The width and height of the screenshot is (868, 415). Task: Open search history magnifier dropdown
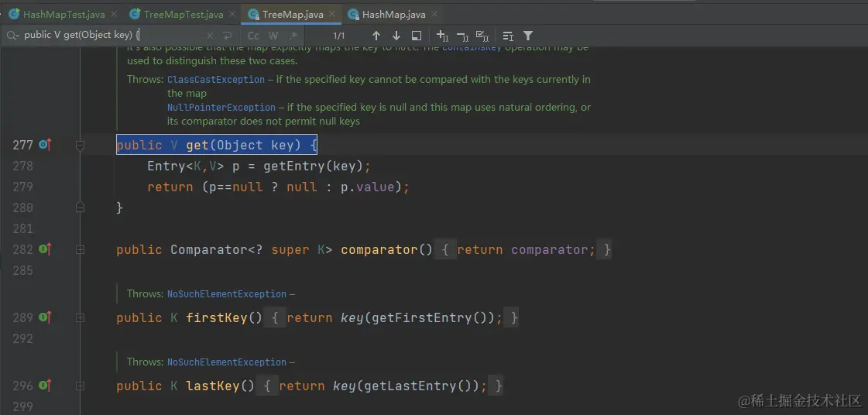coord(12,36)
